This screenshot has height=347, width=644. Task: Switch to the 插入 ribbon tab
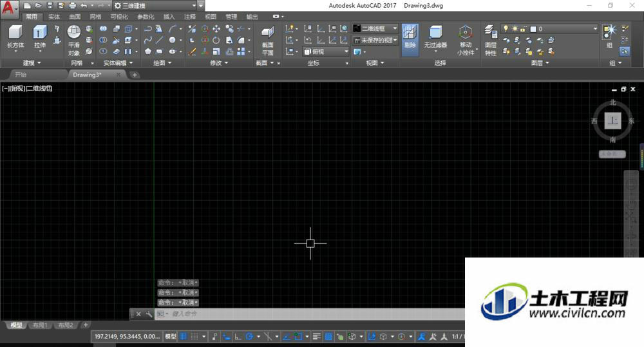point(169,17)
